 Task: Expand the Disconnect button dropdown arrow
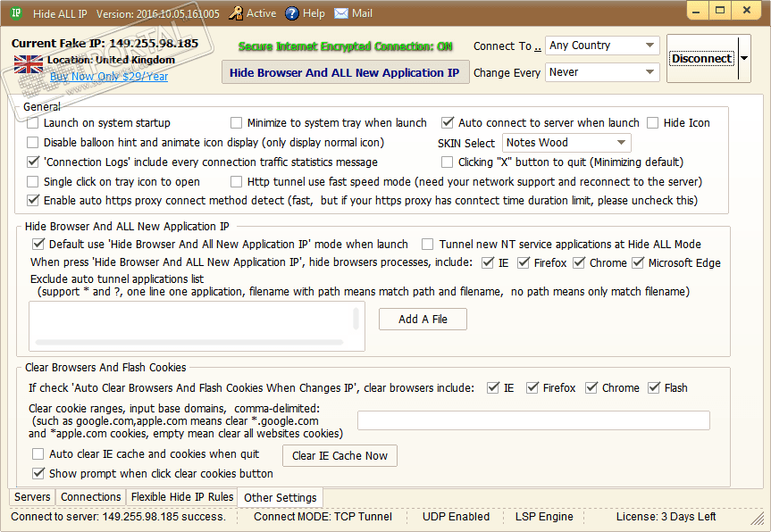click(x=744, y=58)
